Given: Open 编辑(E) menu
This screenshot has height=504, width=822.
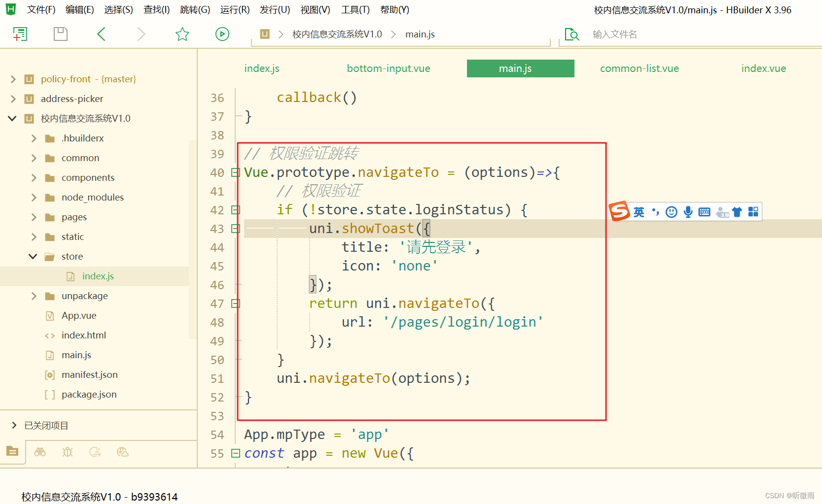Looking at the screenshot, I should pos(79,10).
